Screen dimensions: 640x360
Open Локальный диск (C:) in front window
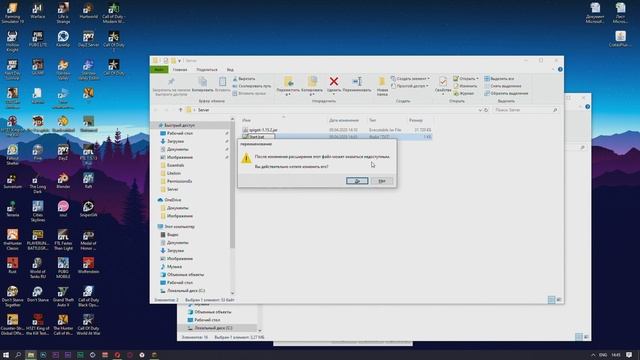pyautogui.click(x=186, y=291)
